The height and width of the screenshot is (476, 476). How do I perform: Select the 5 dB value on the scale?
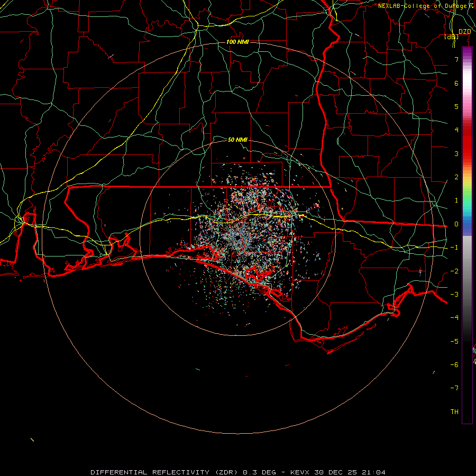456,106
